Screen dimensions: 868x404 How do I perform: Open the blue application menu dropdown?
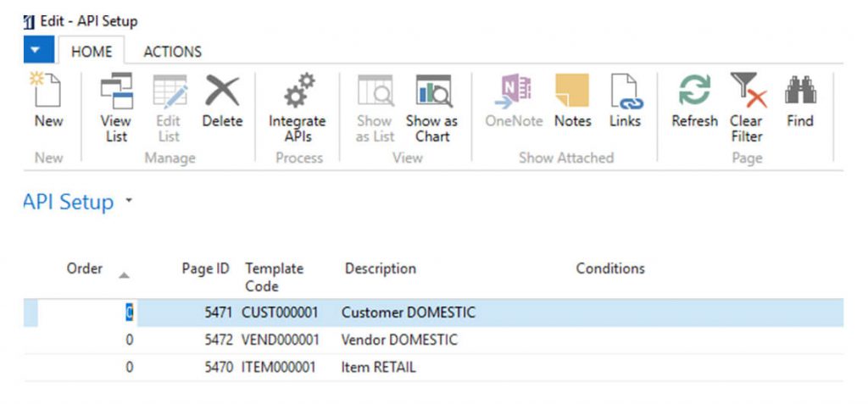pos(39,50)
